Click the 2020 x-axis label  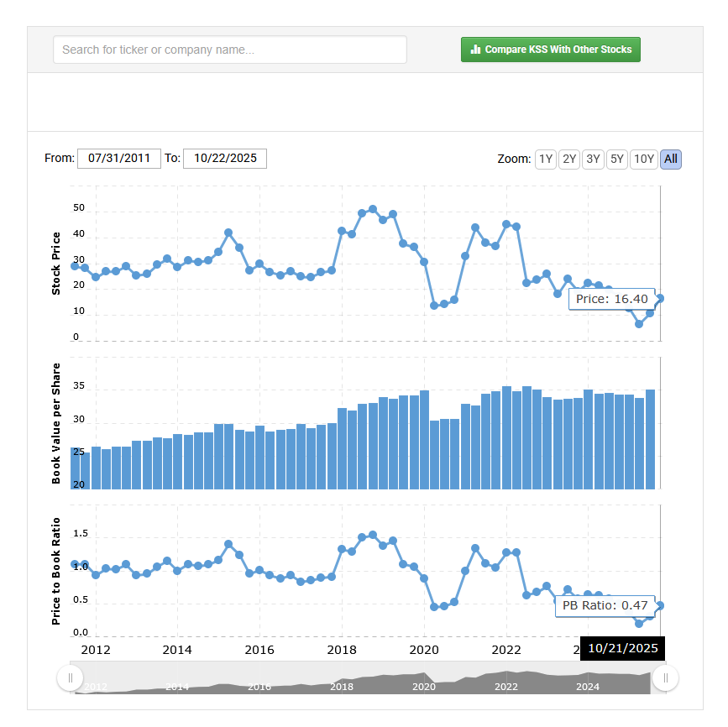coord(424,650)
